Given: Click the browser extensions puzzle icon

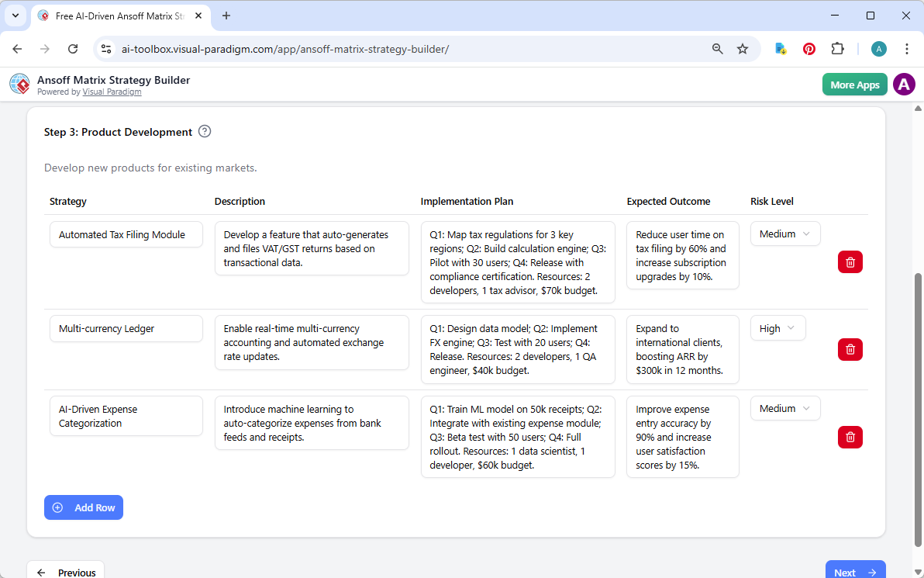Looking at the screenshot, I should click(x=837, y=48).
